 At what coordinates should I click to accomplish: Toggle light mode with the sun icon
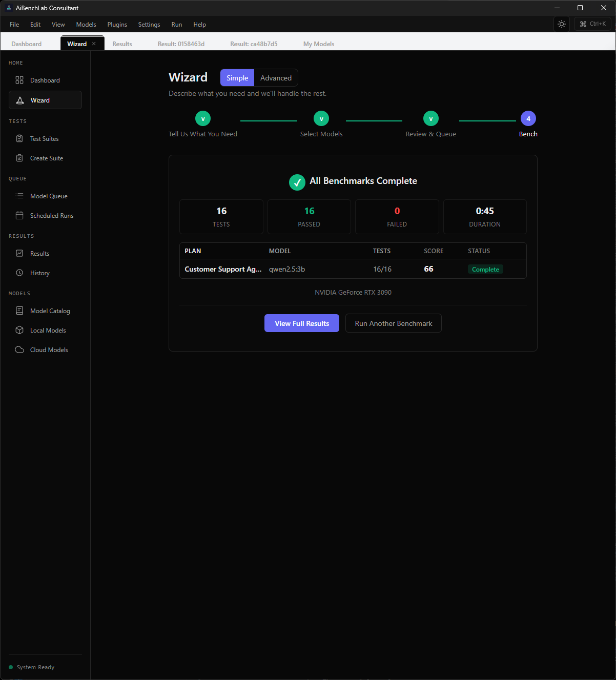click(x=561, y=24)
